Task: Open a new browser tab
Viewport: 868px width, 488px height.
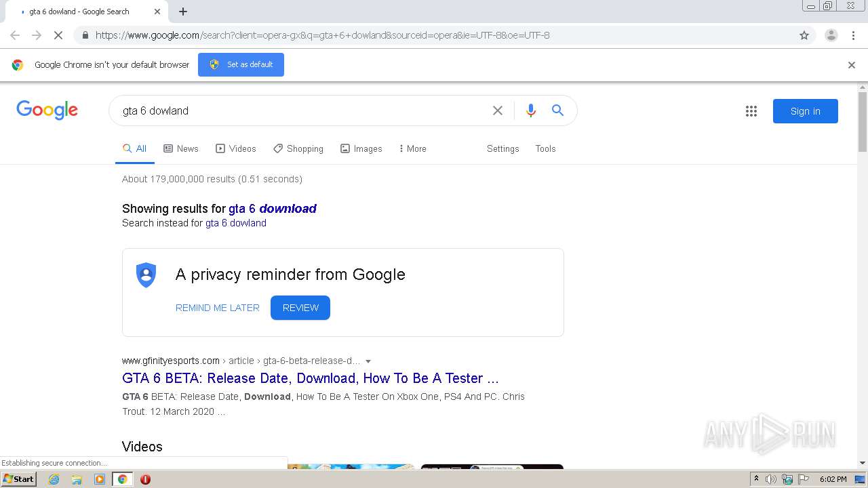Action: 183,12
